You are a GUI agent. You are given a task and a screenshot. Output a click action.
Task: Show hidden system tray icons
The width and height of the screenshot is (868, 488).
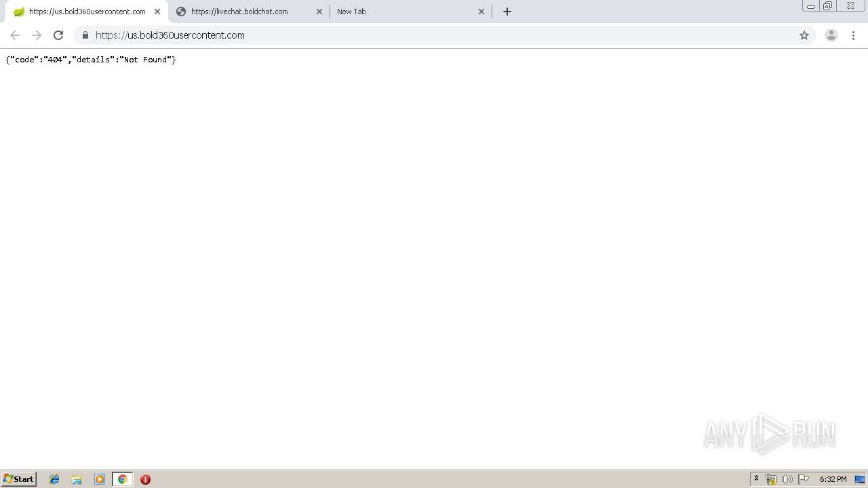(x=756, y=479)
